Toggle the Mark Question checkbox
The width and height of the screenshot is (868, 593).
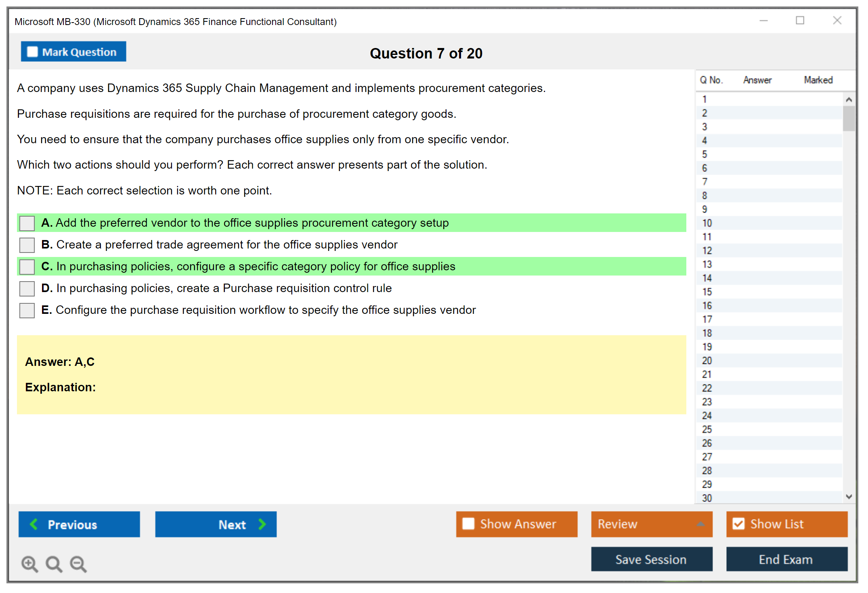point(32,52)
